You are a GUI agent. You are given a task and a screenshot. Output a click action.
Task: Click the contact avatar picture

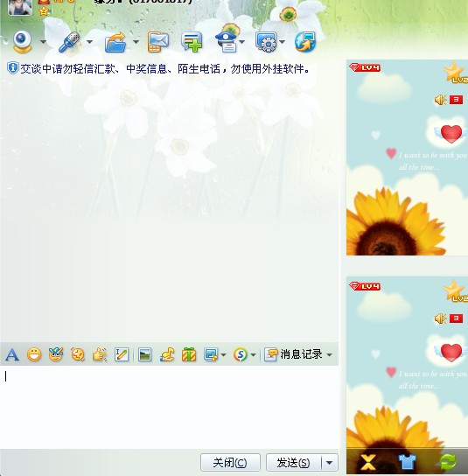coord(20,7)
